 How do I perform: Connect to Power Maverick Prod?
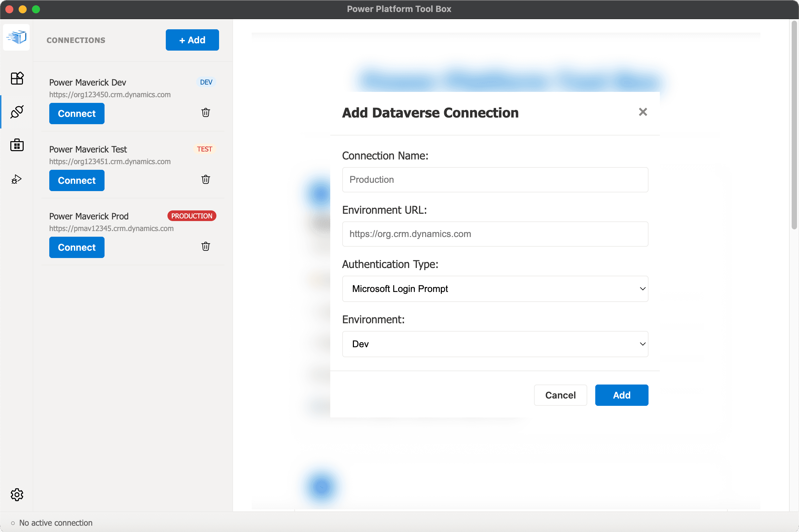pos(77,247)
